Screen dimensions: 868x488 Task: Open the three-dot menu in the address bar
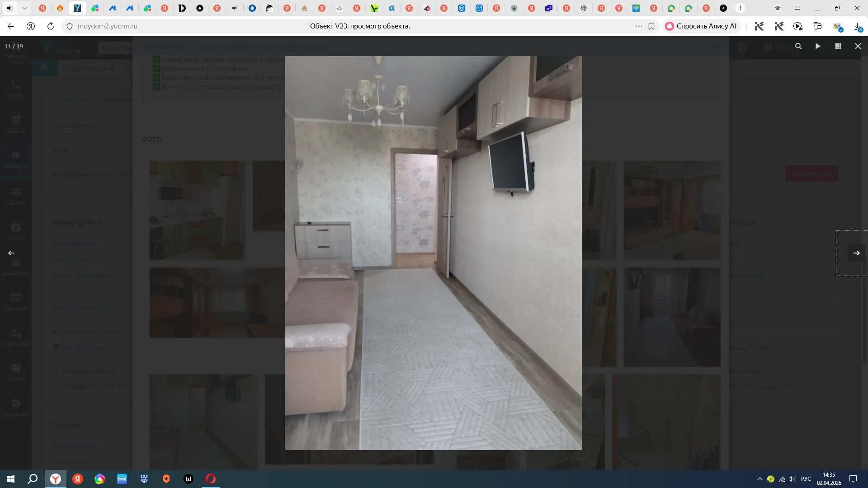coord(638,26)
